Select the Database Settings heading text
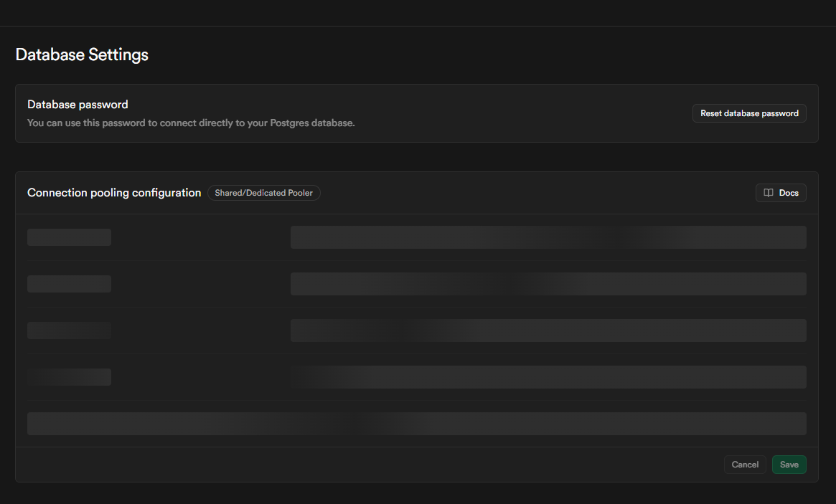Screen dimensions: 836x504 point(82,55)
